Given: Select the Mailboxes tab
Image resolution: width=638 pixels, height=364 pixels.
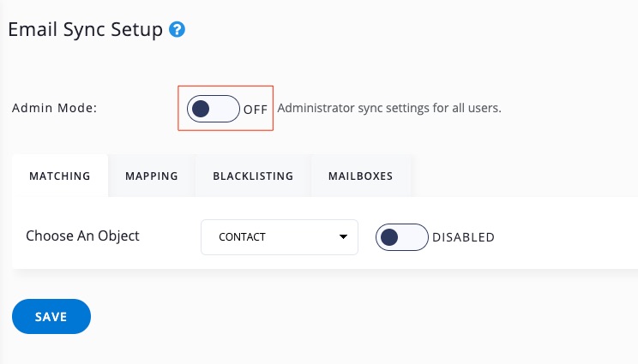Looking at the screenshot, I should click(x=360, y=176).
